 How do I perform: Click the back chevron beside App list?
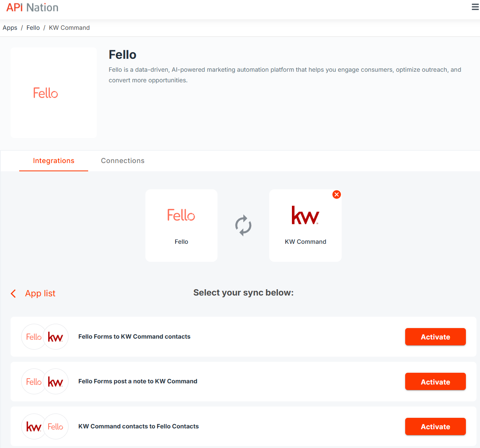(13, 294)
